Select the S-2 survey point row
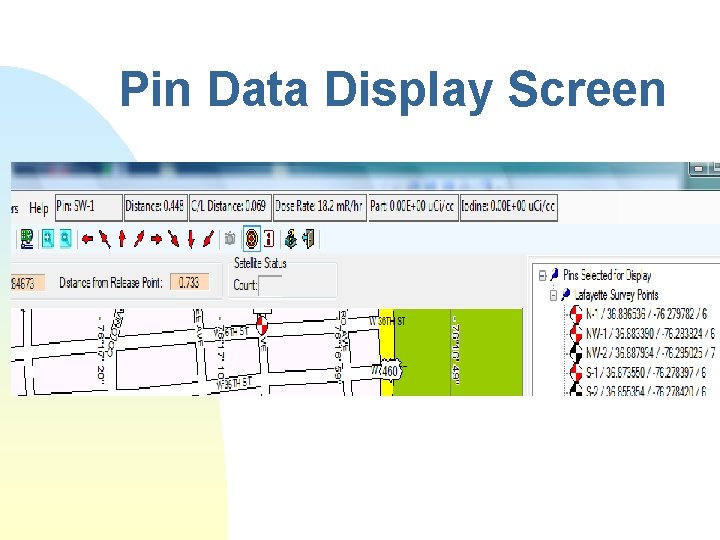The width and height of the screenshot is (720, 540). 646,390
